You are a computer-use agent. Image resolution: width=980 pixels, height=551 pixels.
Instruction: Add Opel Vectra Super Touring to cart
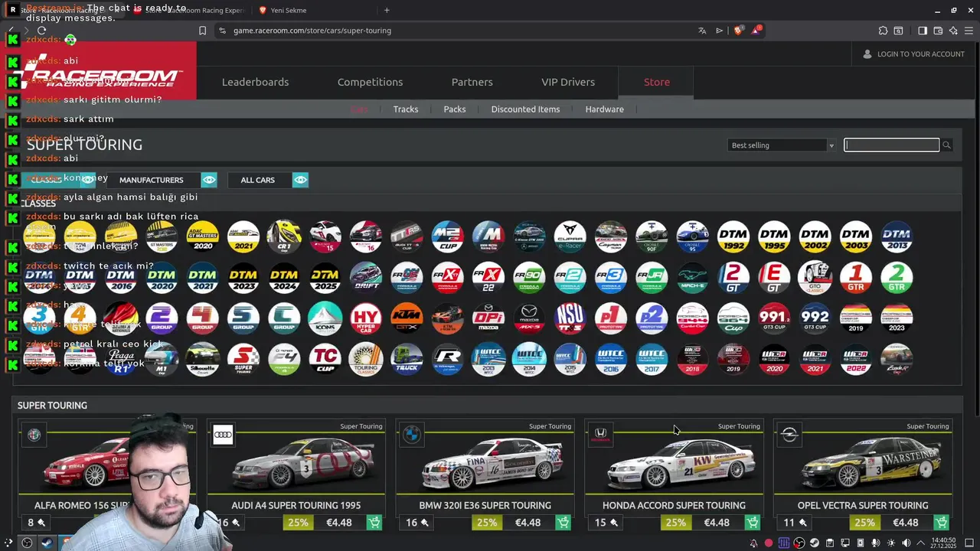point(942,523)
